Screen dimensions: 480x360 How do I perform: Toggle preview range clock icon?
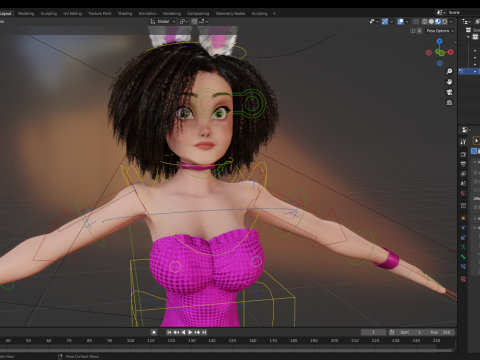392,332
